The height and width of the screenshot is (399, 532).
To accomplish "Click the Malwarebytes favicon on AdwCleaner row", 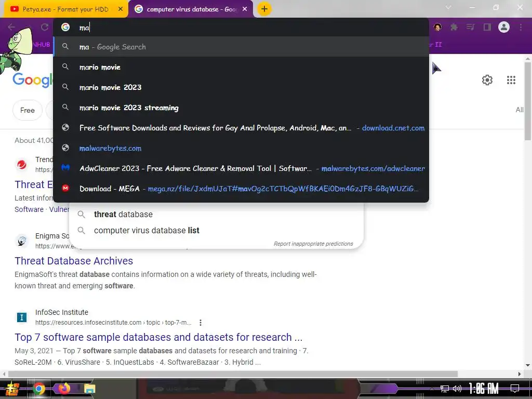I will 65,168.
